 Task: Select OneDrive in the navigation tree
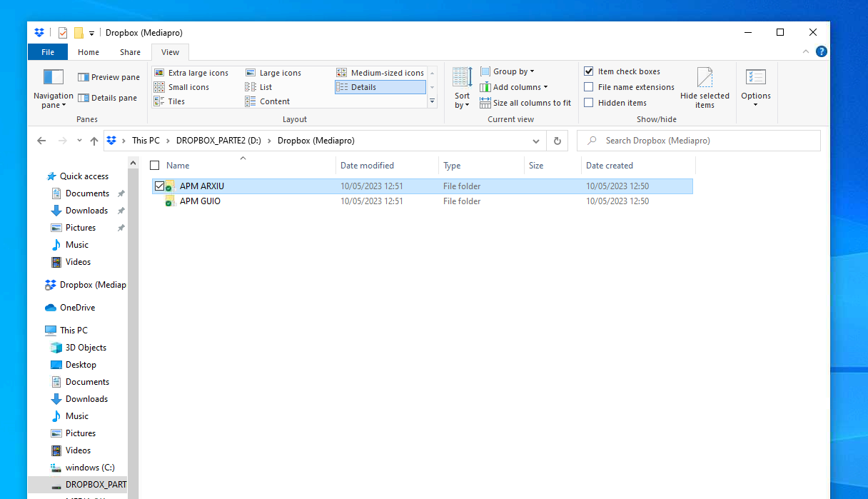coord(77,308)
